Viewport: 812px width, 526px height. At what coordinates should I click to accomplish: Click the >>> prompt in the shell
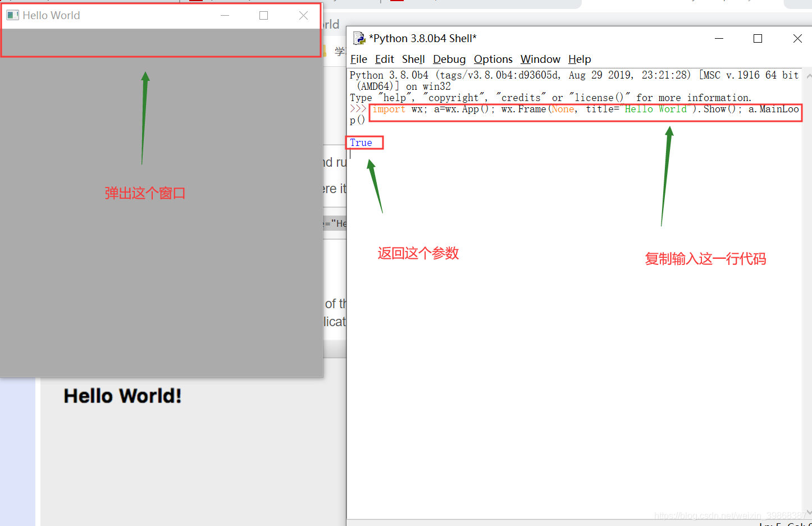(358, 109)
